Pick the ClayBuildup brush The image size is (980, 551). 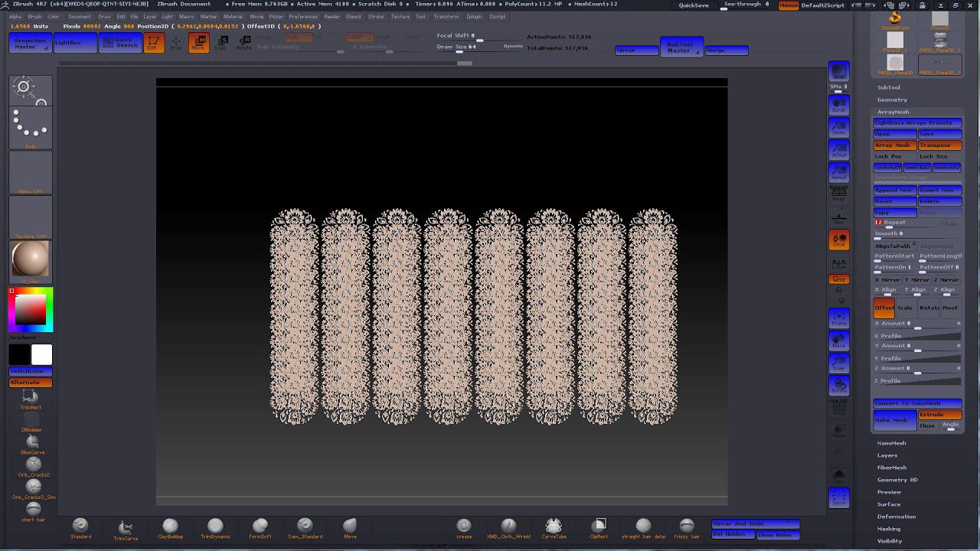(x=170, y=527)
